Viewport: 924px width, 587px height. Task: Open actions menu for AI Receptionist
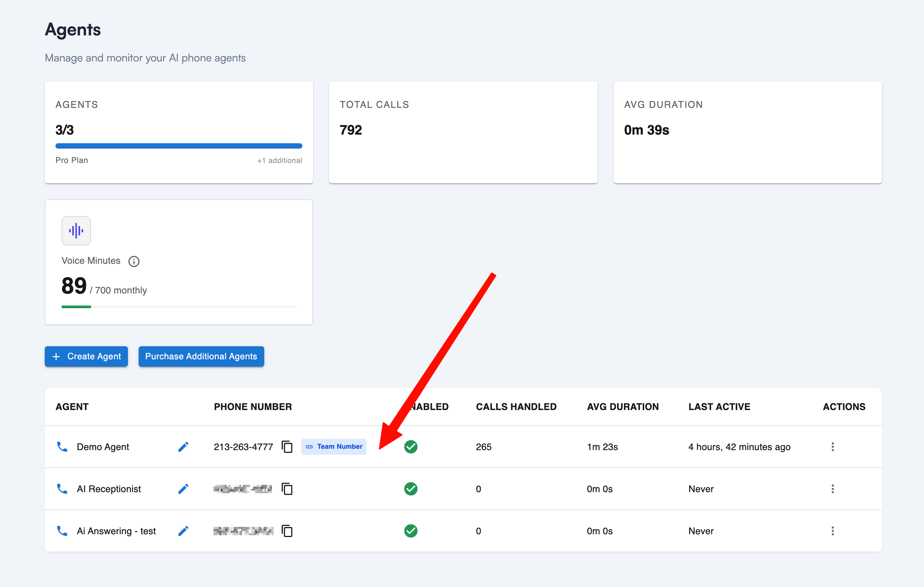[833, 489]
